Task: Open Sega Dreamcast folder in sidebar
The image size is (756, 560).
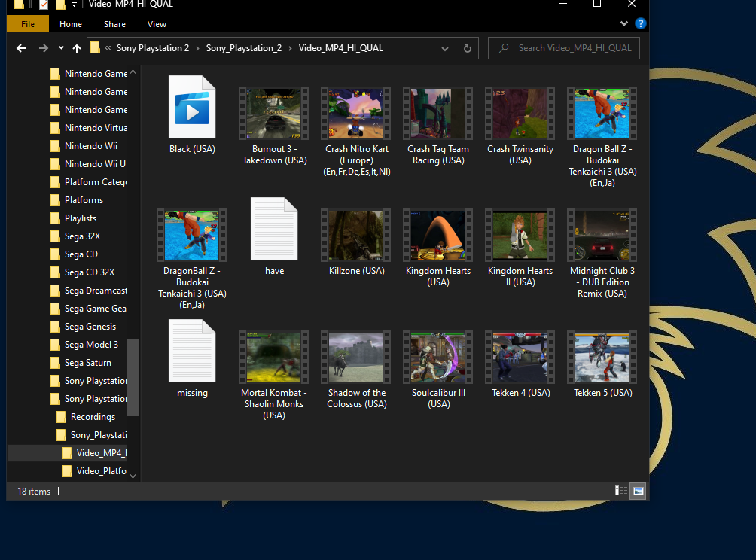Action: point(89,291)
